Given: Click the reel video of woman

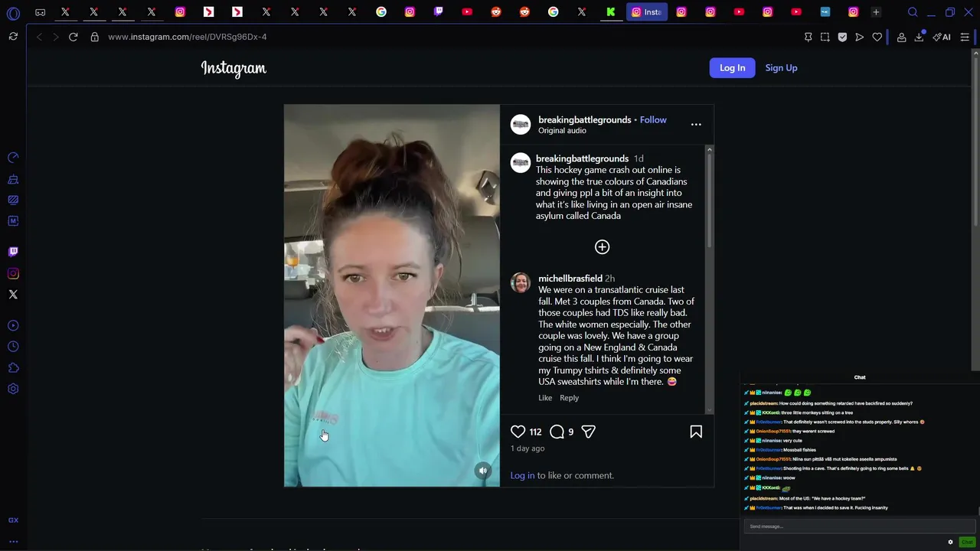Looking at the screenshot, I should pyautogui.click(x=391, y=295).
